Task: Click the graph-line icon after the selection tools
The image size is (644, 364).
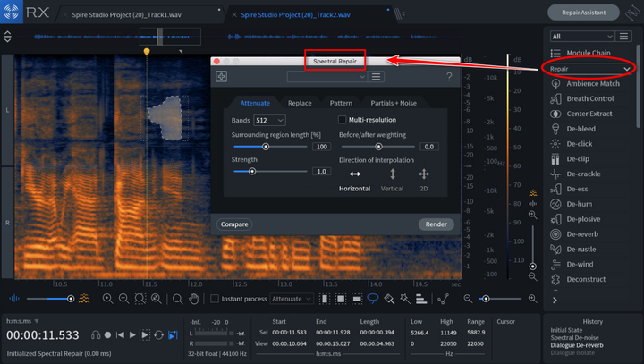Action: click(443, 299)
